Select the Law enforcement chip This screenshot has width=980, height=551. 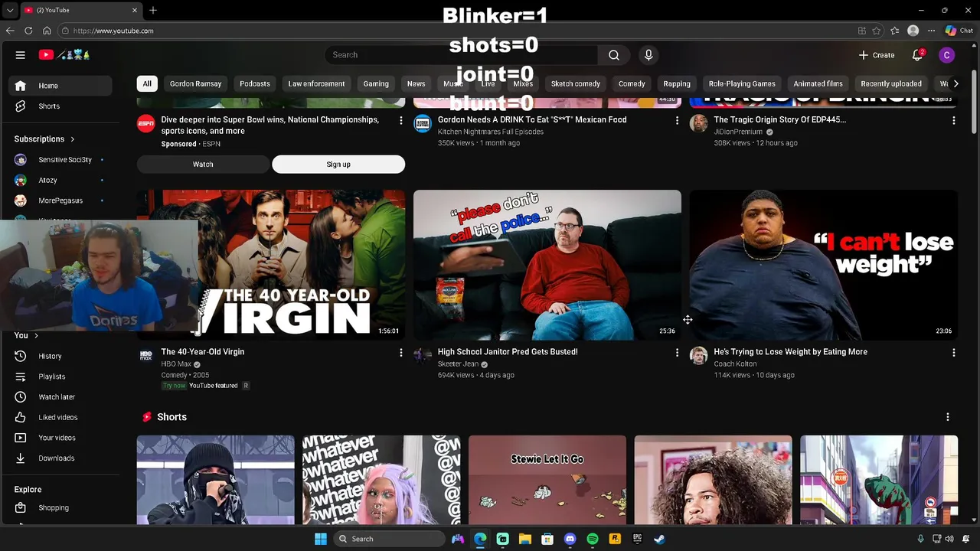click(316, 83)
